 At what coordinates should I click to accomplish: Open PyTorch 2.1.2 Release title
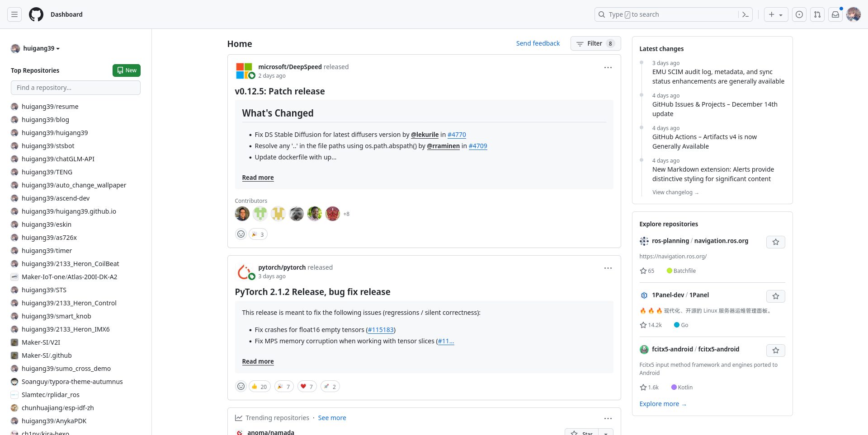[312, 292]
